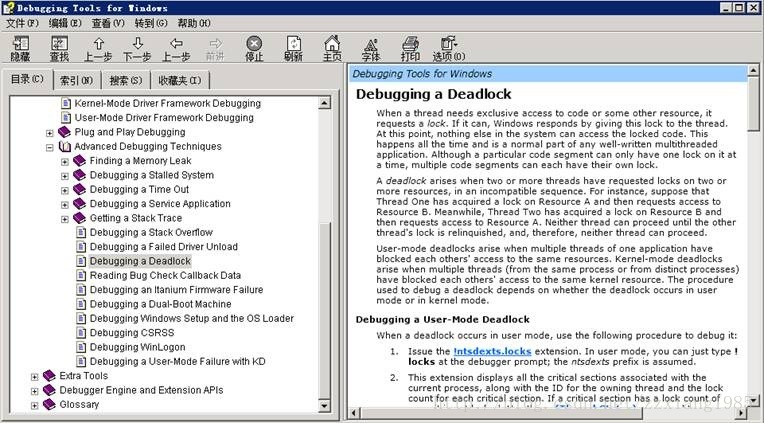The image size is (764, 423).
Task: Click the Debugging a User-Mode Deadlock heading
Action: click(x=442, y=320)
